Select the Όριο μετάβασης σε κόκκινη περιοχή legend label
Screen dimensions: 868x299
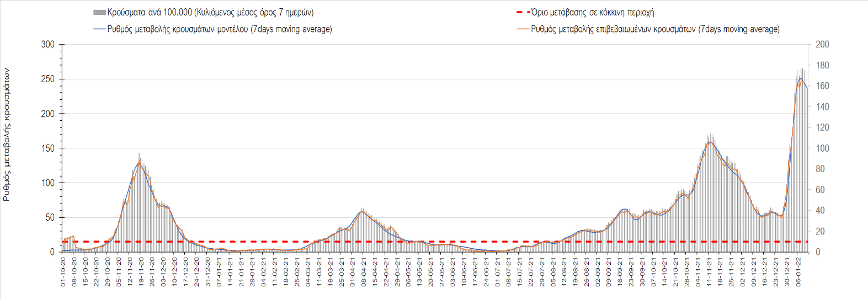coord(592,12)
